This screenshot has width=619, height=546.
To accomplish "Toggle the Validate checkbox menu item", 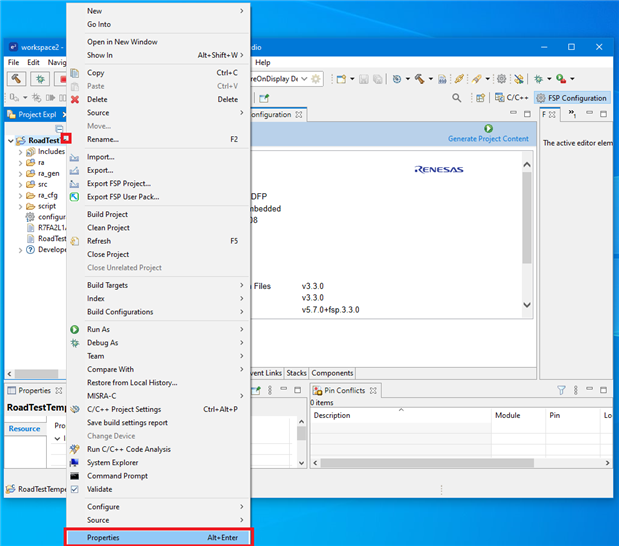I will coord(99,489).
